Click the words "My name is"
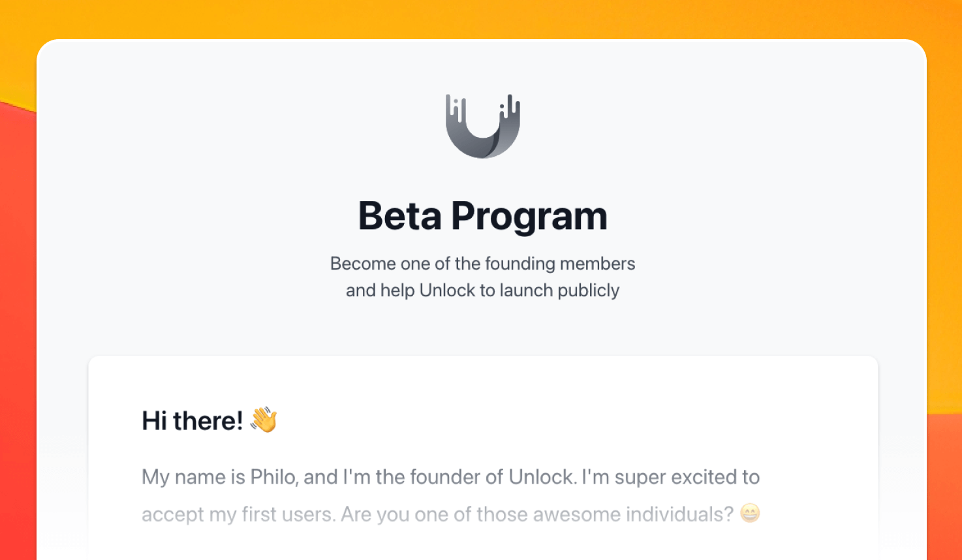The width and height of the screenshot is (962, 560). coord(193,478)
